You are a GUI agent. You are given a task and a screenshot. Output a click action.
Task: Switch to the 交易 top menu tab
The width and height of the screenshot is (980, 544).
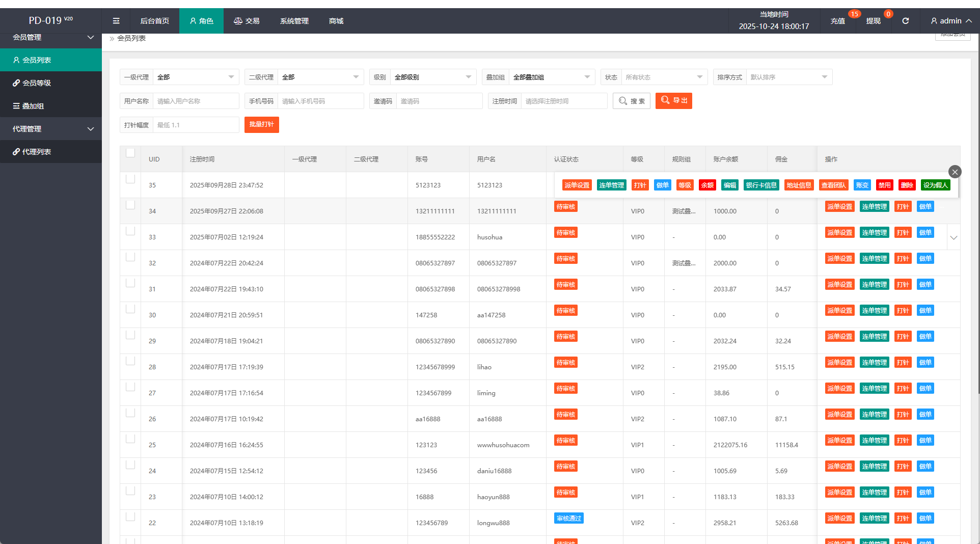tap(247, 21)
